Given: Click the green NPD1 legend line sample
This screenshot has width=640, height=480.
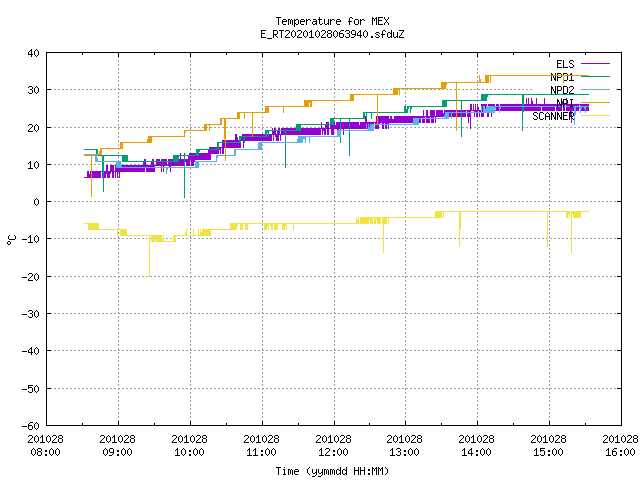Looking at the screenshot, I should (x=595, y=77).
